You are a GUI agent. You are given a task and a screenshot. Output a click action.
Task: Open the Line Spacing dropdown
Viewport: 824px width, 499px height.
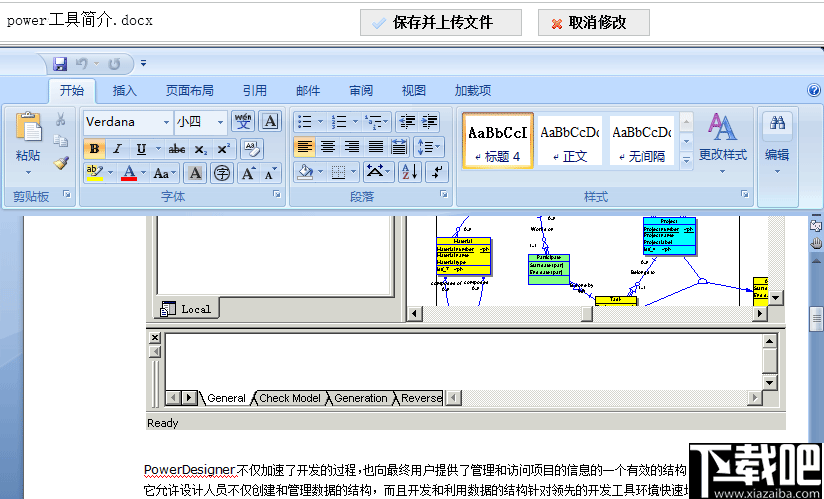[x=429, y=147]
